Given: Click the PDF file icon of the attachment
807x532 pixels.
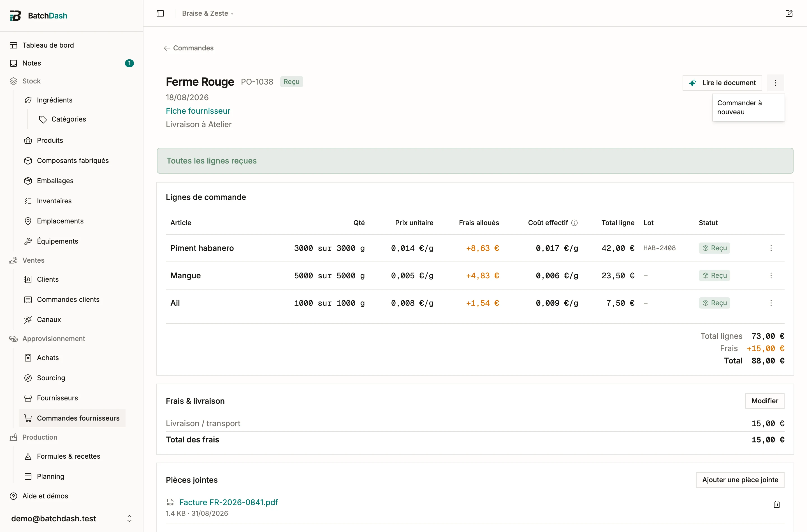Looking at the screenshot, I should click(170, 502).
